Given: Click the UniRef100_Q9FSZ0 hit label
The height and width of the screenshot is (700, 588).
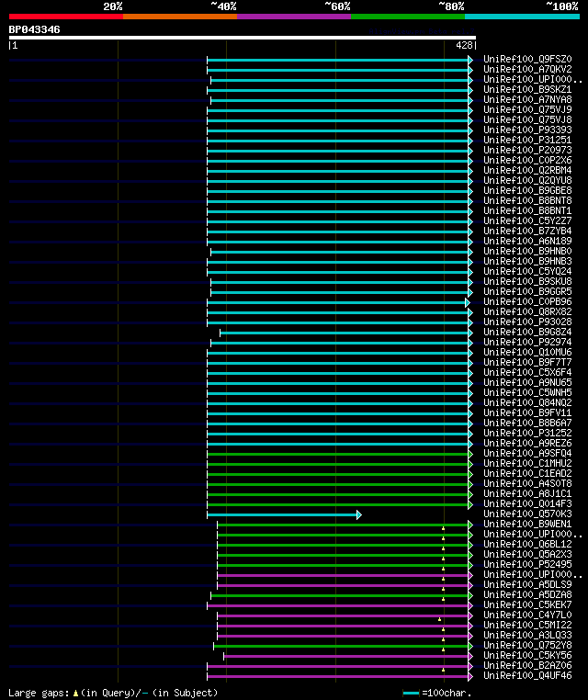Looking at the screenshot, I should pyautogui.click(x=527, y=60).
